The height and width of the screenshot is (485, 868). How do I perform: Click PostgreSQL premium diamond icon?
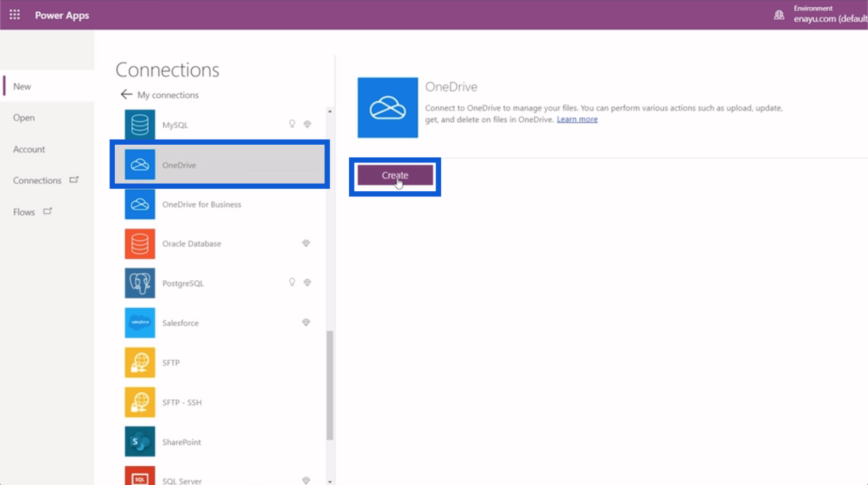[307, 282]
